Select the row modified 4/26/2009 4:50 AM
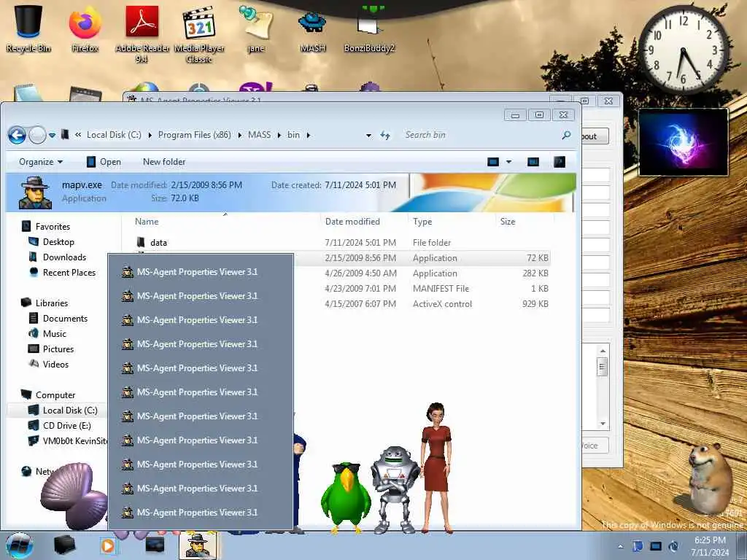 point(422,273)
